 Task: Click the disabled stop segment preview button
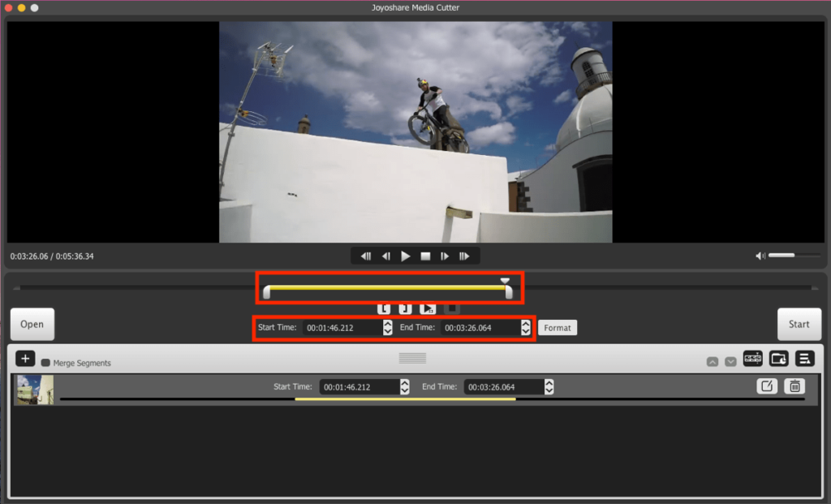point(451,308)
